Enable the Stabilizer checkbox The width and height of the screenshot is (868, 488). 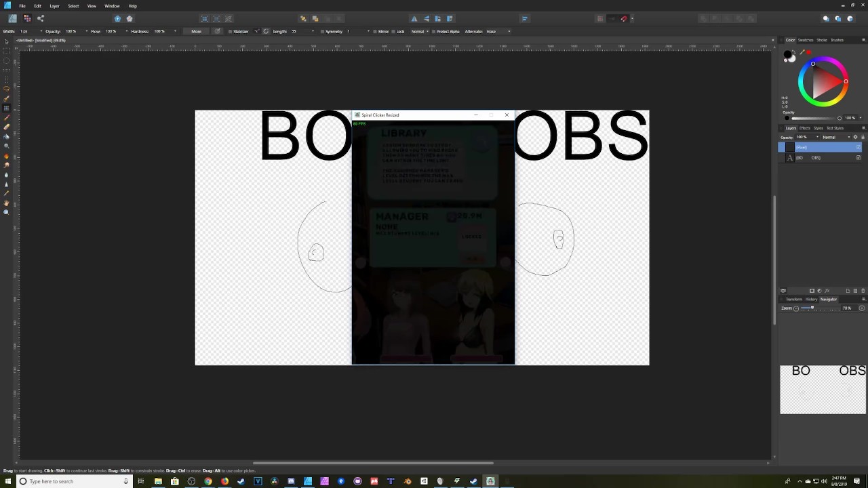[231, 31]
